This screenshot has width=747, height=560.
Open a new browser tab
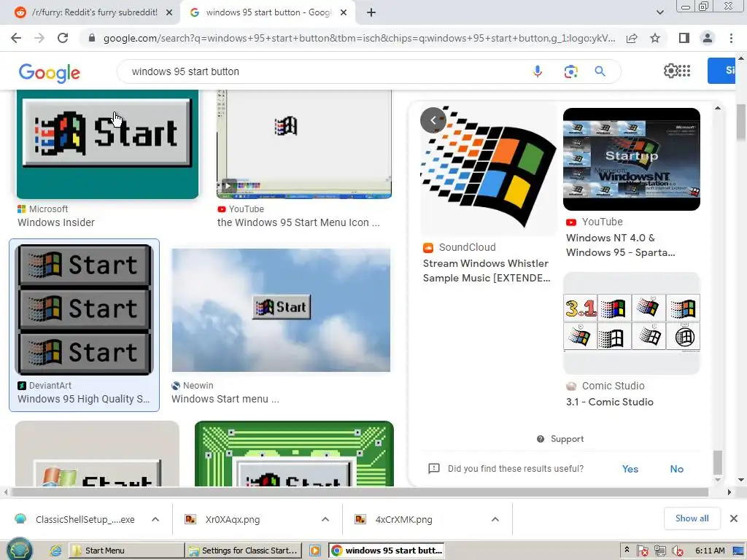pyautogui.click(x=371, y=12)
